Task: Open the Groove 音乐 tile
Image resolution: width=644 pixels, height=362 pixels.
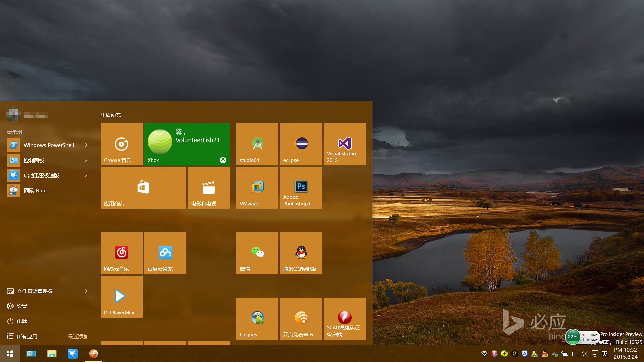Action: pos(121,144)
